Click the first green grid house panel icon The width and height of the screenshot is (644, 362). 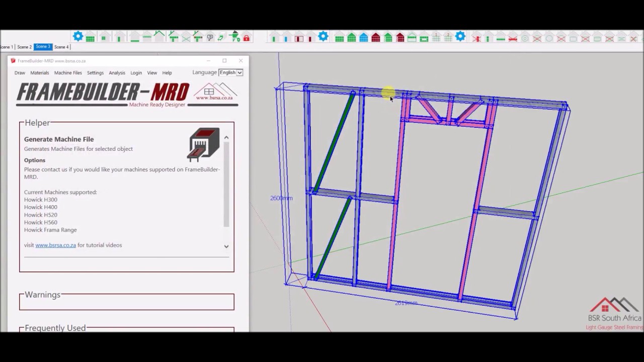(339, 37)
